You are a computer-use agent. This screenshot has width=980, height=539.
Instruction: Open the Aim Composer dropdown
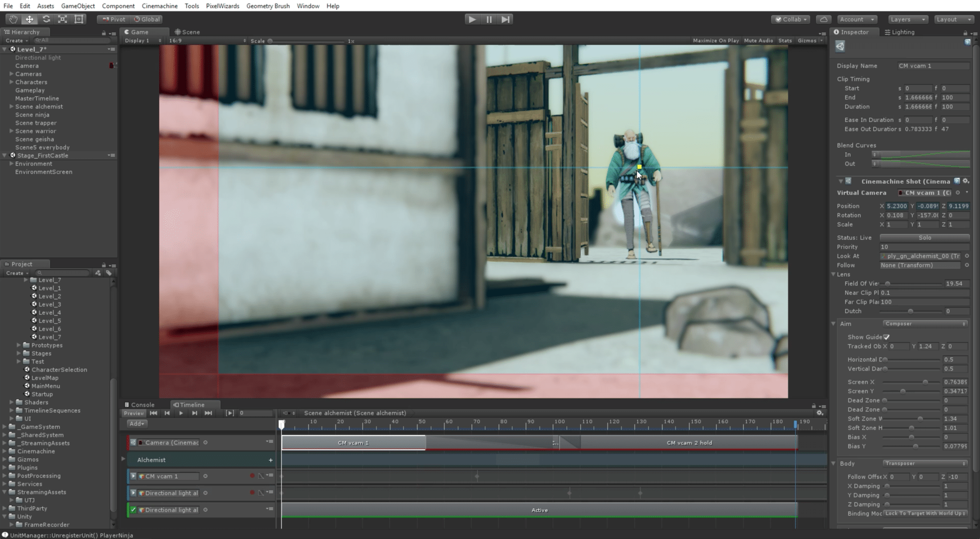point(926,324)
